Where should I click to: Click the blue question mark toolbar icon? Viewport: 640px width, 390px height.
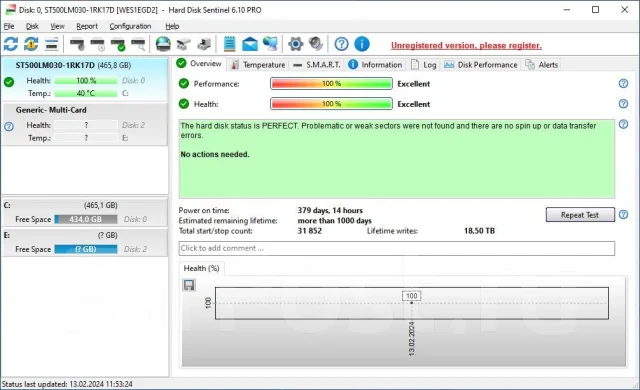(x=341, y=44)
